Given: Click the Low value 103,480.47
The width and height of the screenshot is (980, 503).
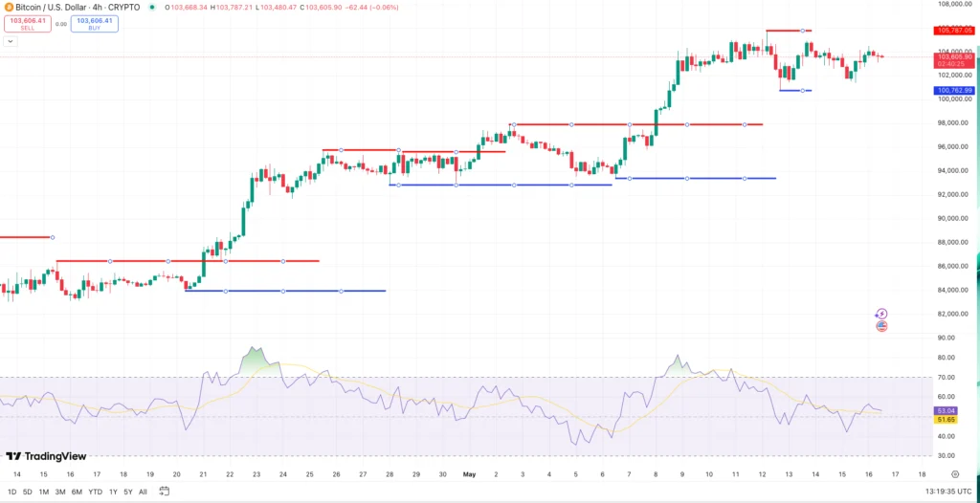Looking at the screenshot, I should pyautogui.click(x=278, y=8).
